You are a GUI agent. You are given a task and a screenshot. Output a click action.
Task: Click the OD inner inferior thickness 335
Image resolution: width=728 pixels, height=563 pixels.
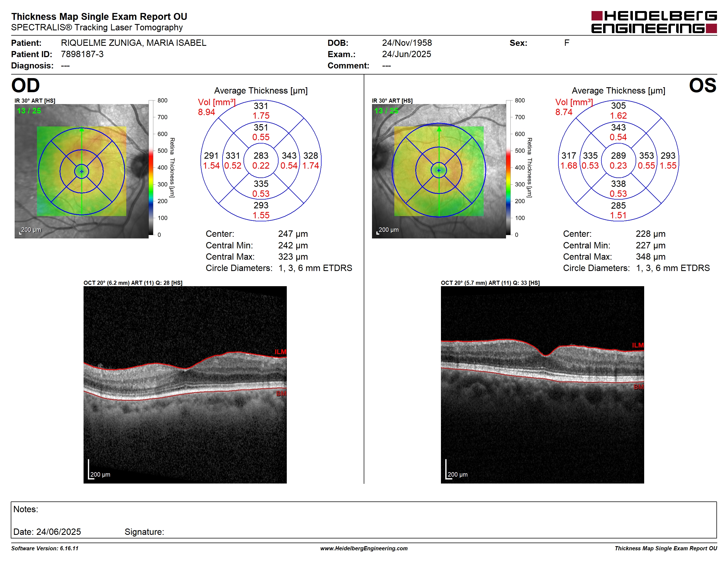261,184
